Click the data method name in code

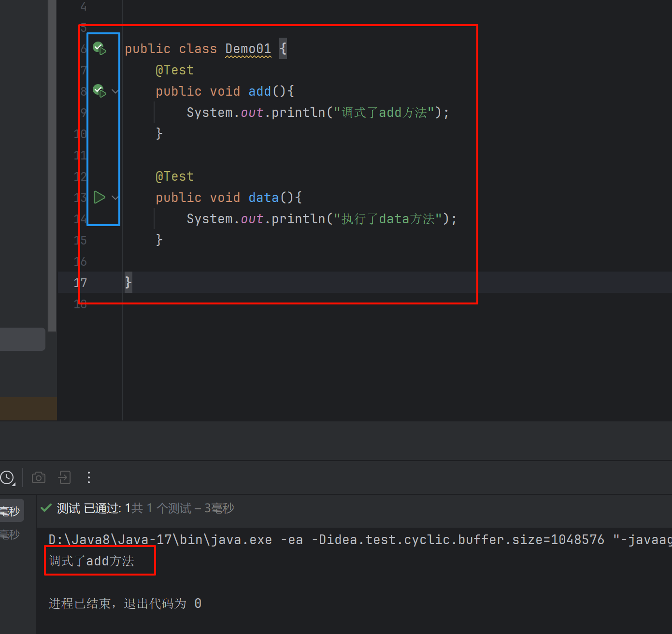coord(263,198)
